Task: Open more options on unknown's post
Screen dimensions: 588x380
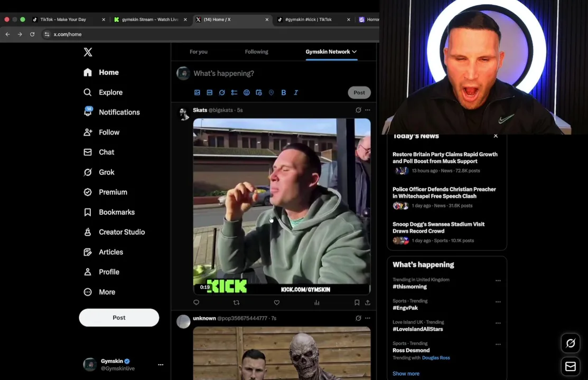Action: [x=368, y=318]
